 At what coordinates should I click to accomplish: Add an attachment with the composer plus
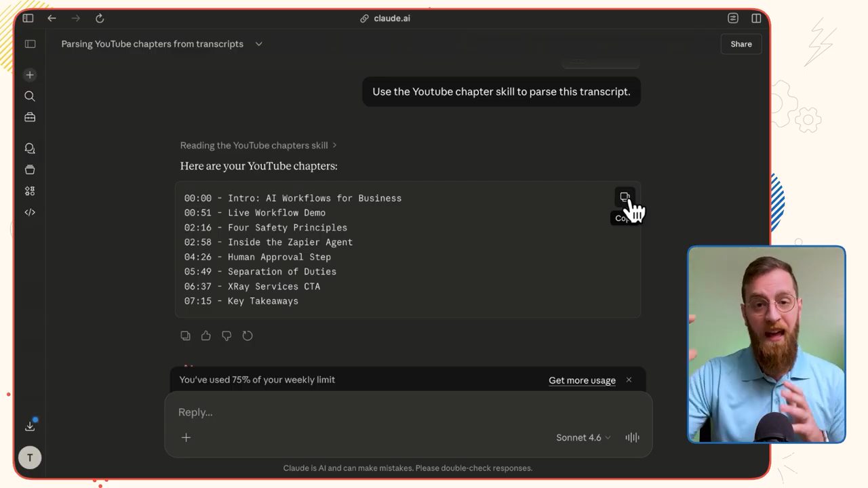pyautogui.click(x=186, y=437)
